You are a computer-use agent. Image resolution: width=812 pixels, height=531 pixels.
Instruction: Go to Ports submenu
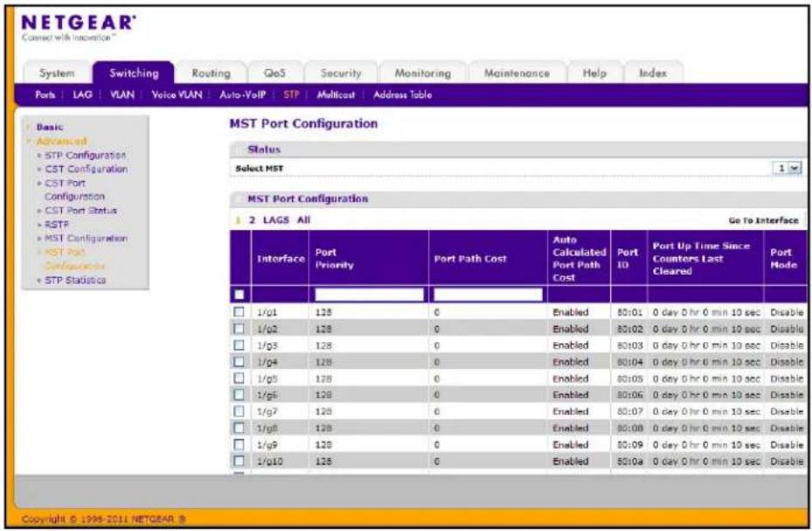(x=45, y=94)
